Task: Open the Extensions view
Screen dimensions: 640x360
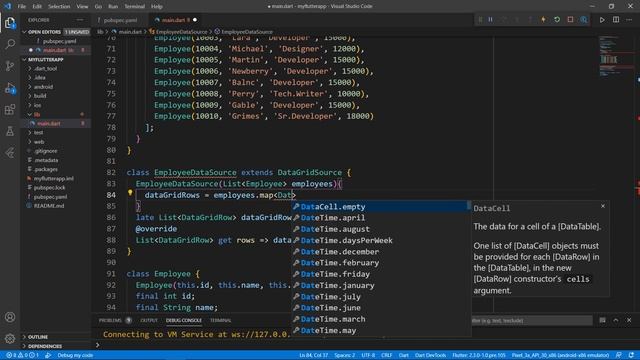Action: coord(10,109)
